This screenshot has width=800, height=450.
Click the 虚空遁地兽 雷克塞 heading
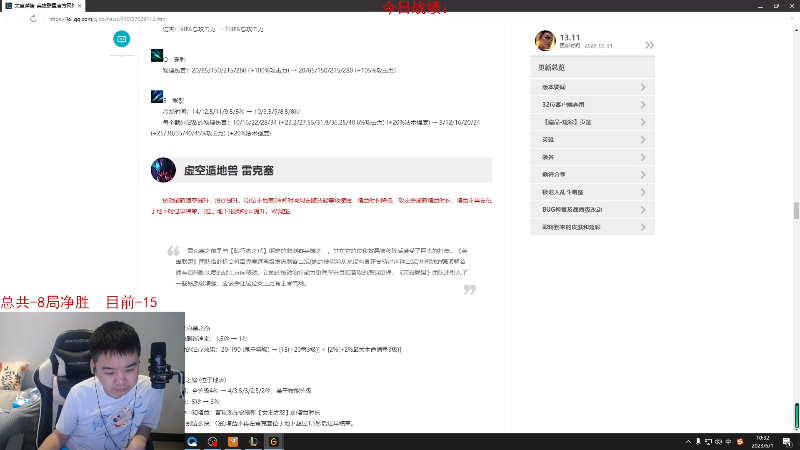229,170
